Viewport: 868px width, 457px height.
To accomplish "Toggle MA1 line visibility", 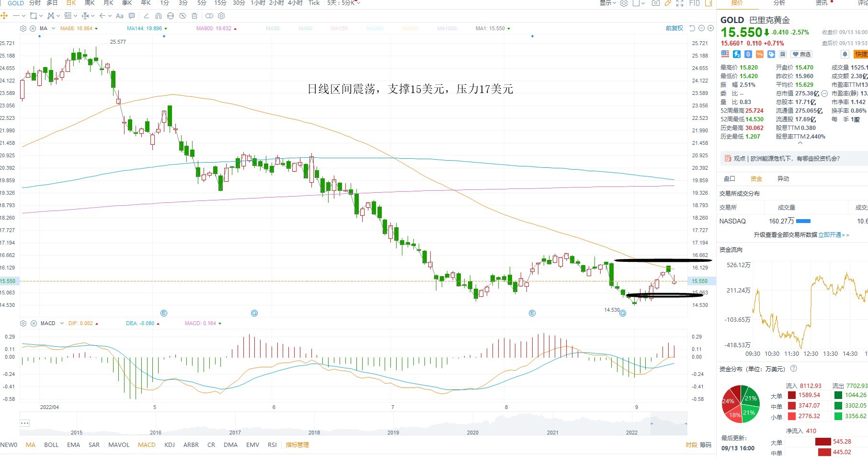I will [492, 28].
